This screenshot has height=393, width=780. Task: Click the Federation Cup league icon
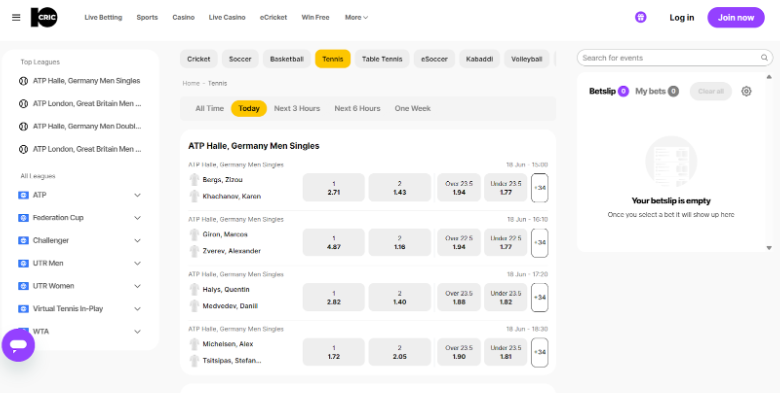[x=23, y=218]
